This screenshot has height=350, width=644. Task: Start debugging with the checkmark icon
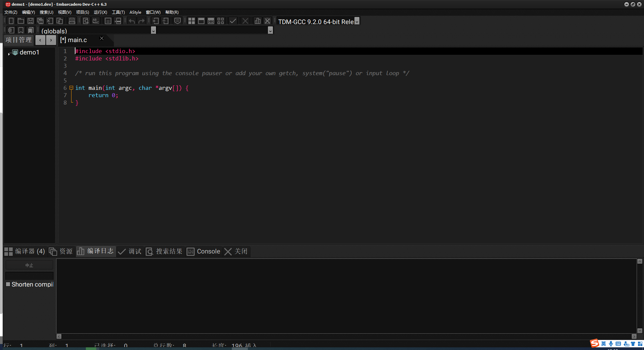[x=233, y=21]
